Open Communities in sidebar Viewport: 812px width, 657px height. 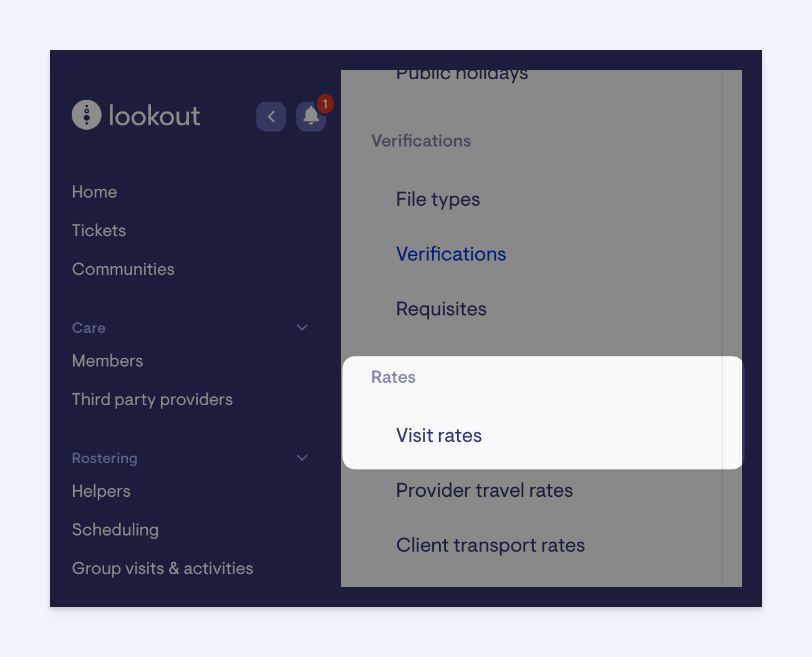(123, 269)
